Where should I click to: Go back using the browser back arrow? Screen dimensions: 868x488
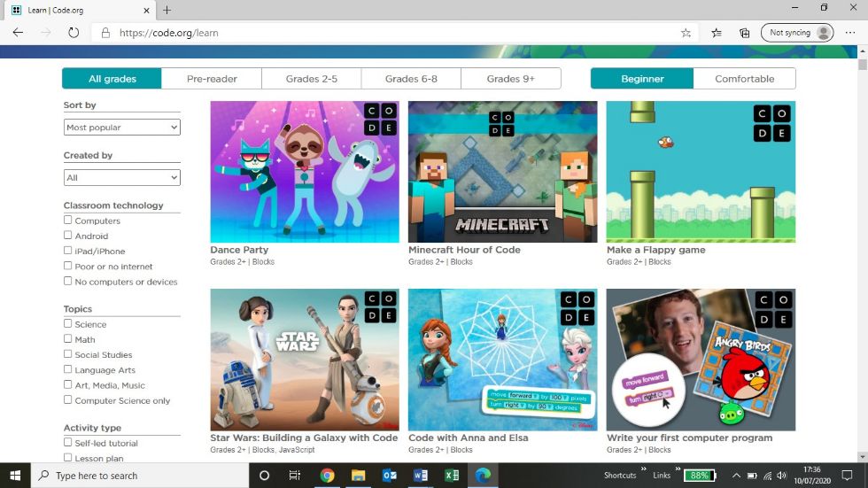point(18,33)
